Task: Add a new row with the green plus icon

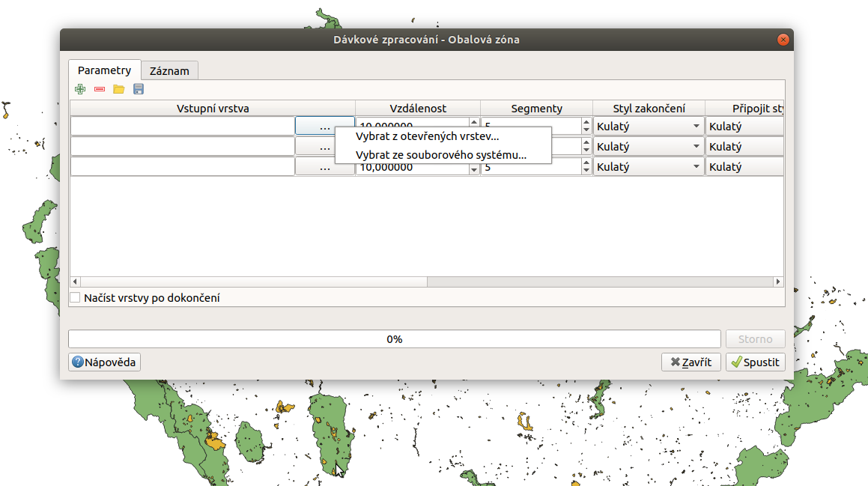Action: pos(80,89)
